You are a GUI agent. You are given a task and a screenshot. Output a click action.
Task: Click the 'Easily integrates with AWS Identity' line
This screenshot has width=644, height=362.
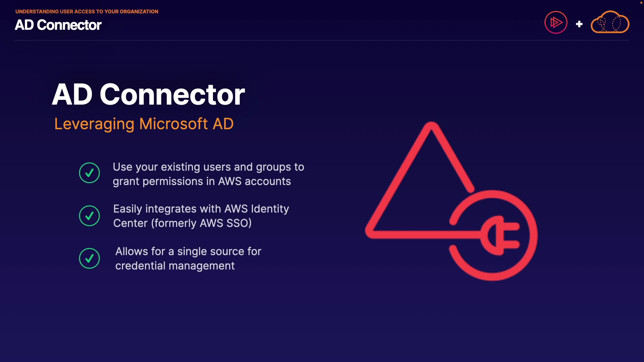[x=201, y=209]
